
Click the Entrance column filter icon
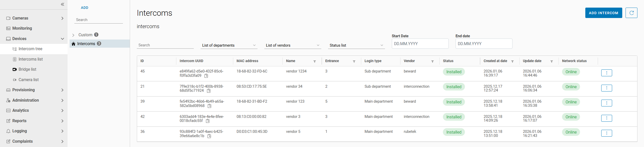point(354,61)
